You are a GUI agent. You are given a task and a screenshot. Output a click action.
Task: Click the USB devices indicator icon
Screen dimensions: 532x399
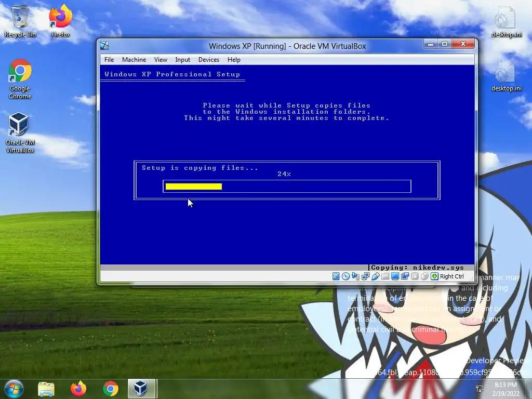[375, 276]
